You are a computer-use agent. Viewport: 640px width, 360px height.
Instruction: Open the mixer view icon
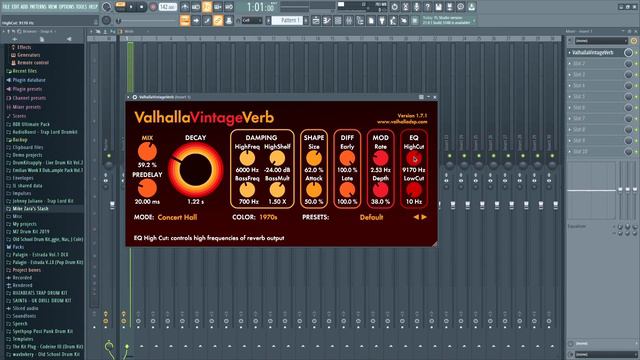tap(349, 20)
